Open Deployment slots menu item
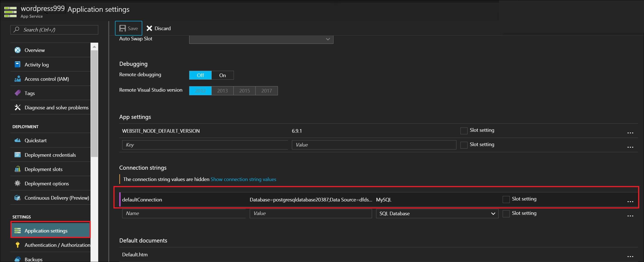Image resolution: width=644 pixels, height=262 pixels. [x=44, y=169]
